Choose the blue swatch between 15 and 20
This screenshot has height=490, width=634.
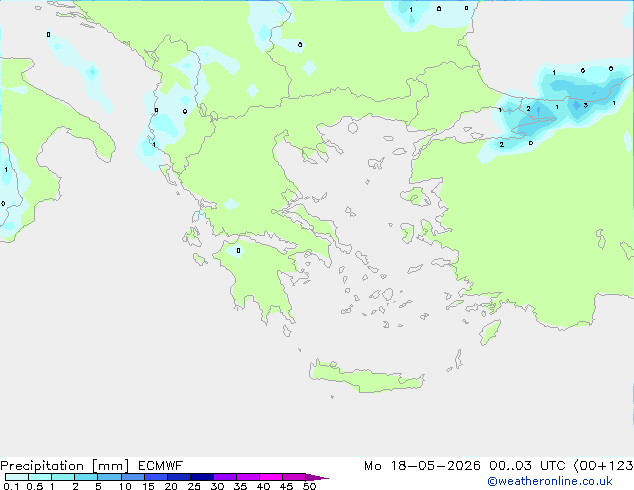[156, 477]
